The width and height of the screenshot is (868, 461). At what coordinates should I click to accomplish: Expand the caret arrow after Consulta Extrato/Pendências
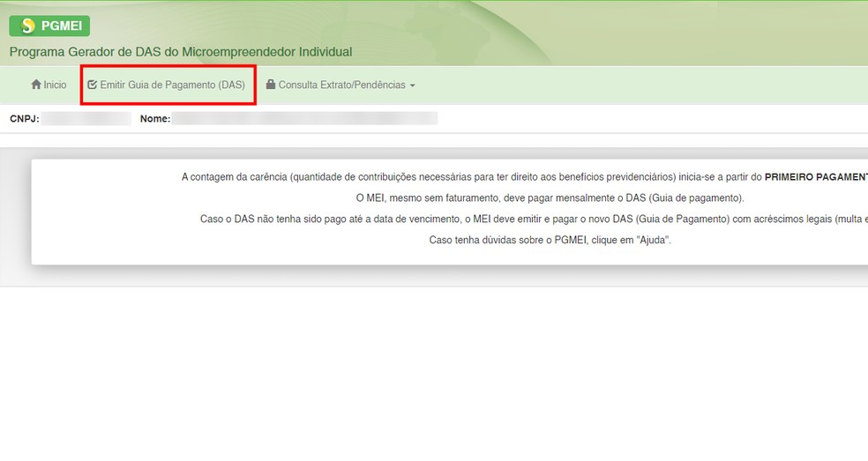click(413, 86)
